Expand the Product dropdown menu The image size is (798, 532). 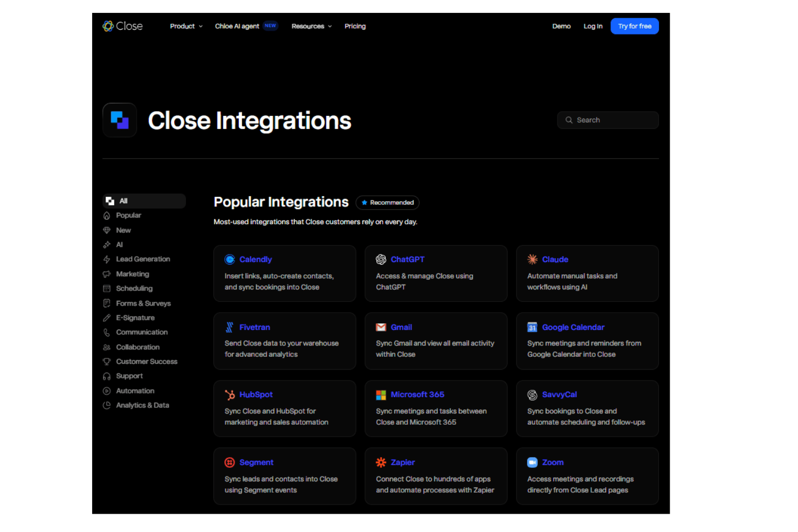pos(186,26)
